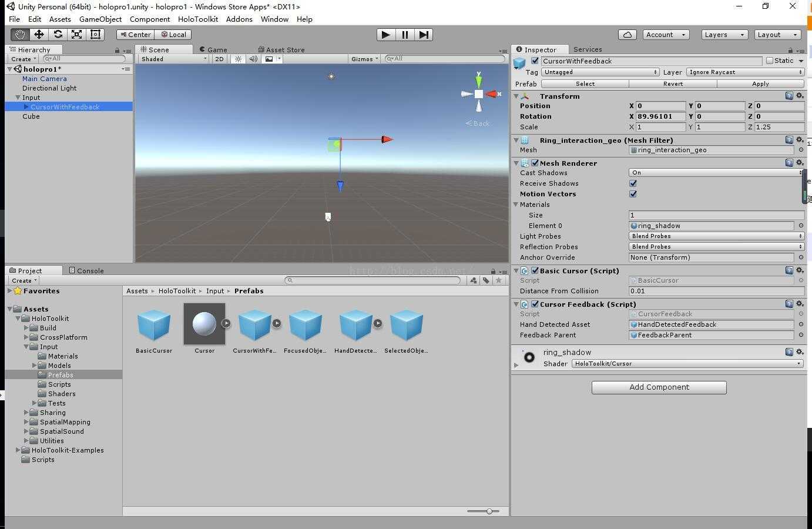
Task: Toggle Motion Vectors checkbox
Action: [633, 194]
